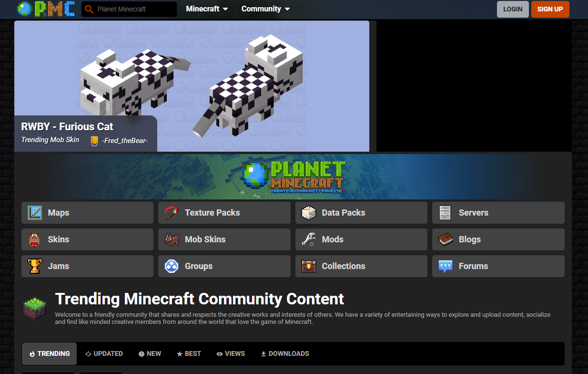Image resolution: width=588 pixels, height=374 pixels.
Task: Open the Jams category
Action: [x=87, y=266]
